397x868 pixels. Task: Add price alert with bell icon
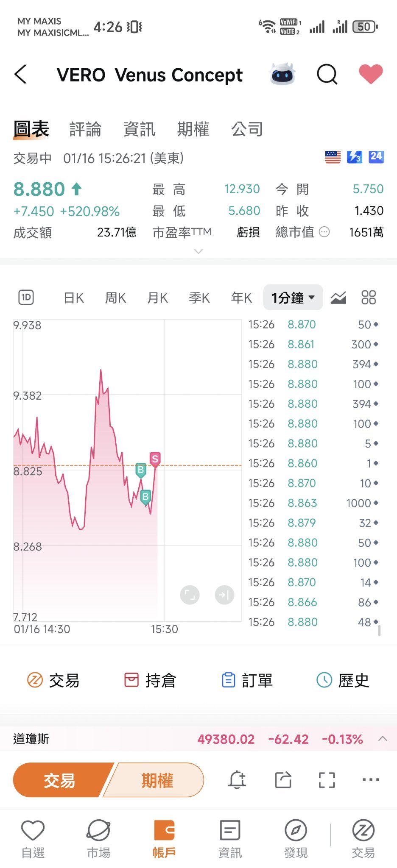237,780
